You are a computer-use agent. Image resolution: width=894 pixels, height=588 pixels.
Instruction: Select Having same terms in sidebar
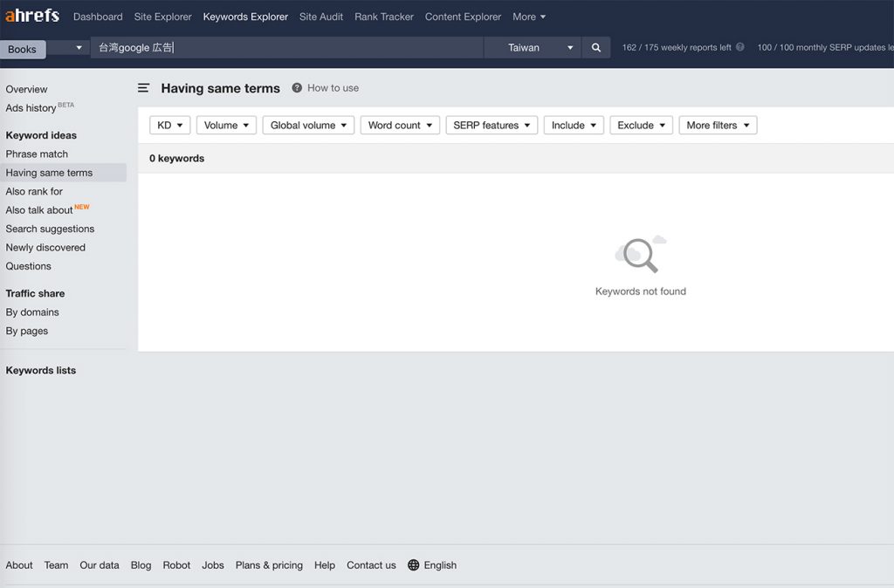coord(63,173)
